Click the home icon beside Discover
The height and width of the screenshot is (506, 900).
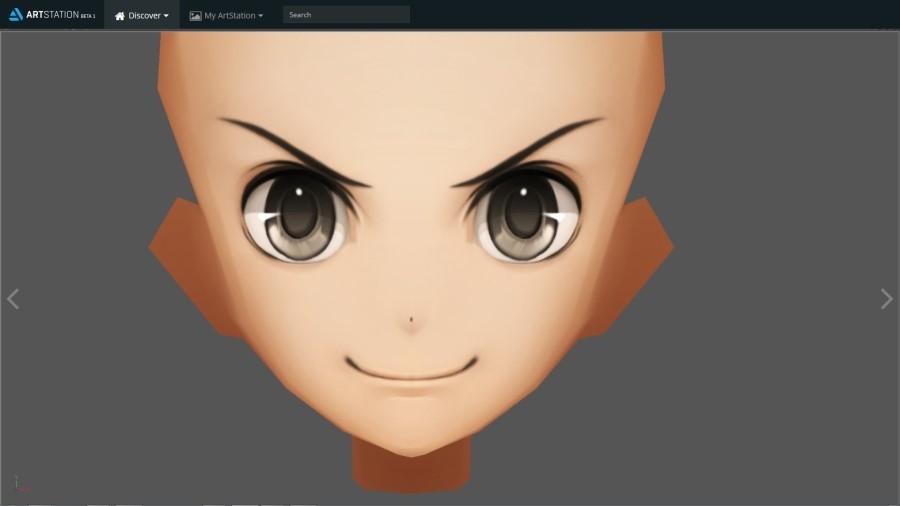[119, 16]
